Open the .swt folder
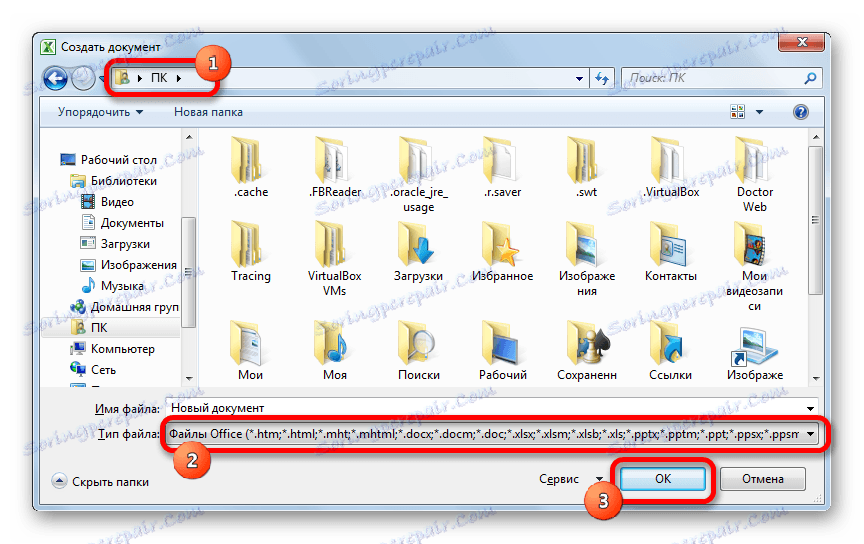Viewport: 864px width, 544px height. [x=586, y=168]
